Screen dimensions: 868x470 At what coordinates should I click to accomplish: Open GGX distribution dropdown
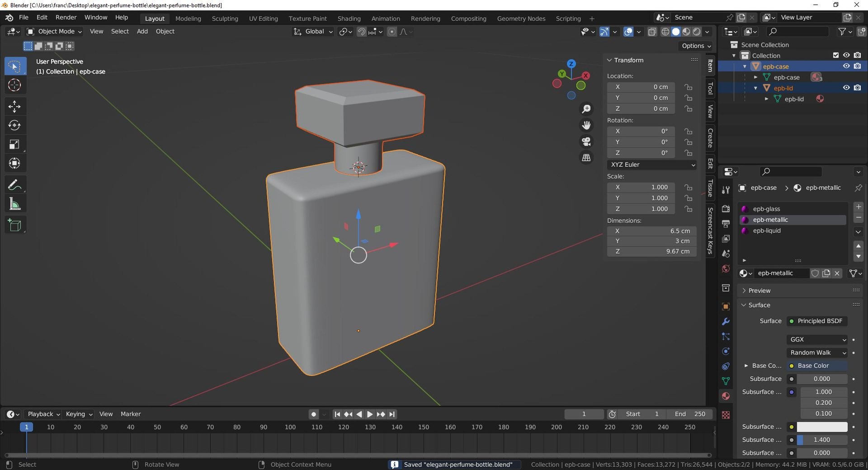pyautogui.click(x=817, y=339)
